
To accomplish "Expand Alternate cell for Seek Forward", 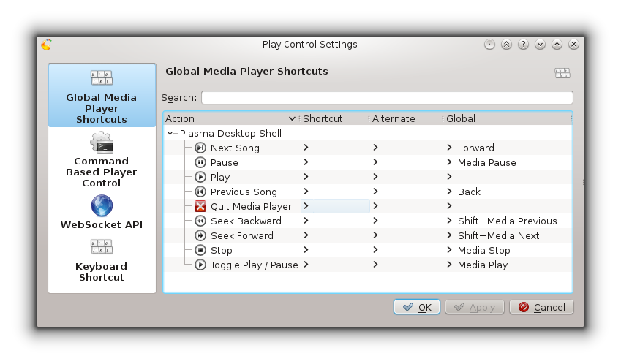I will (x=375, y=235).
